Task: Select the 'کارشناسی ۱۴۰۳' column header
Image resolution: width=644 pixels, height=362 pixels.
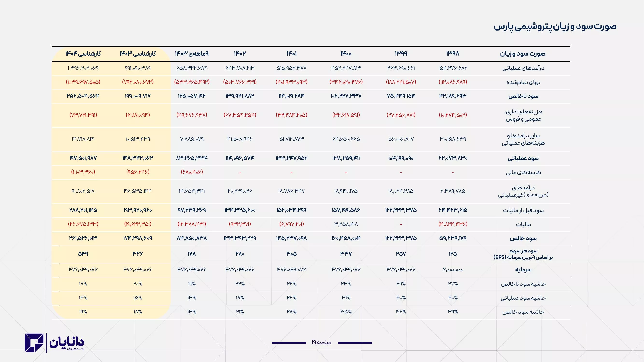Action: click(138, 54)
